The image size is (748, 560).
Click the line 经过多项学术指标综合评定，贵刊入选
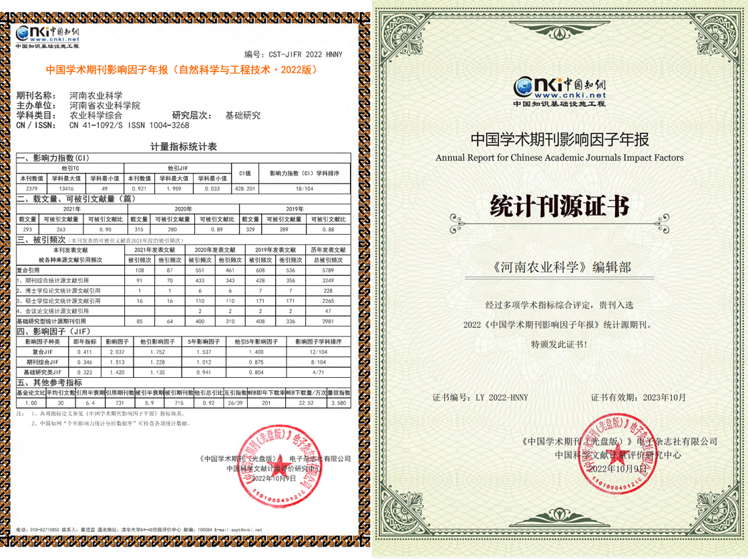(560, 305)
